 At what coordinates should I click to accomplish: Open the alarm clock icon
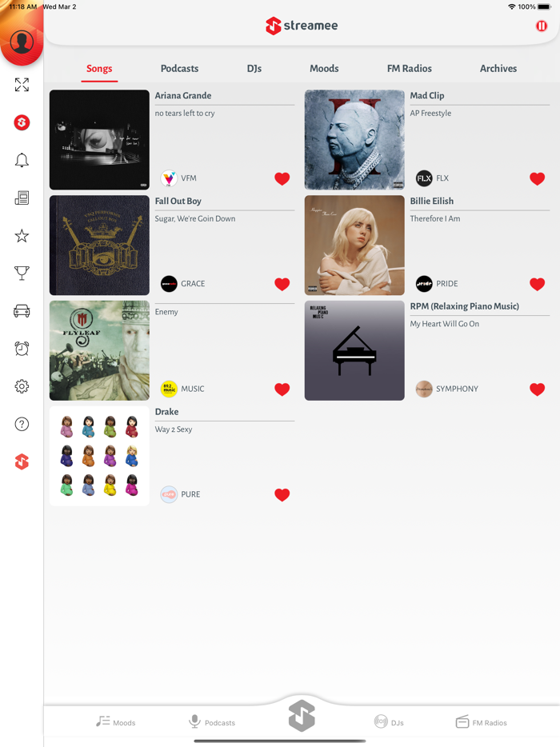(x=22, y=349)
